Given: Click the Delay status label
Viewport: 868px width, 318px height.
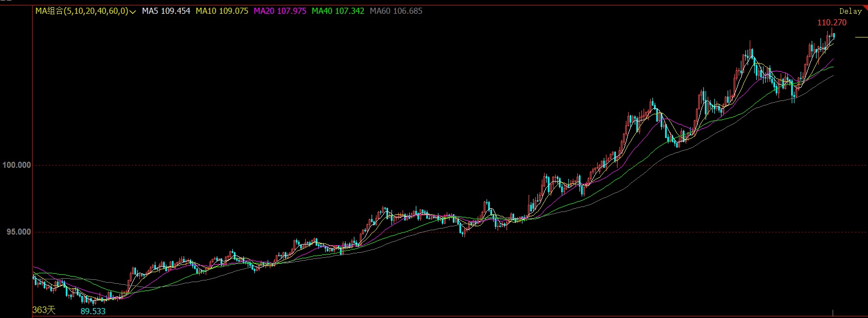Looking at the screenshot, I should tap(850, 11).
